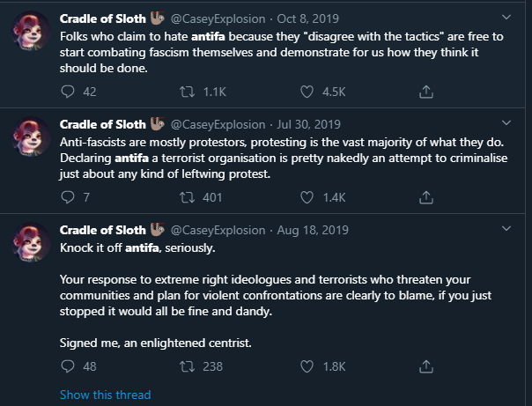This screenshot has height=406, width=532.
Task: Reply to the Jul 30, 2019 tweet
Action: (68, 197)
